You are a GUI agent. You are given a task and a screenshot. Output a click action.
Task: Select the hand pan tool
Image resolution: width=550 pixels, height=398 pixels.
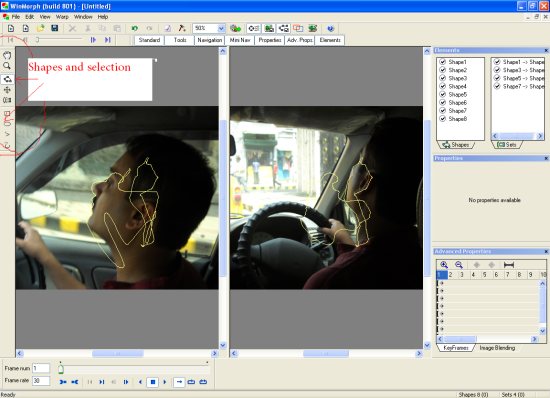click(7, 55)
